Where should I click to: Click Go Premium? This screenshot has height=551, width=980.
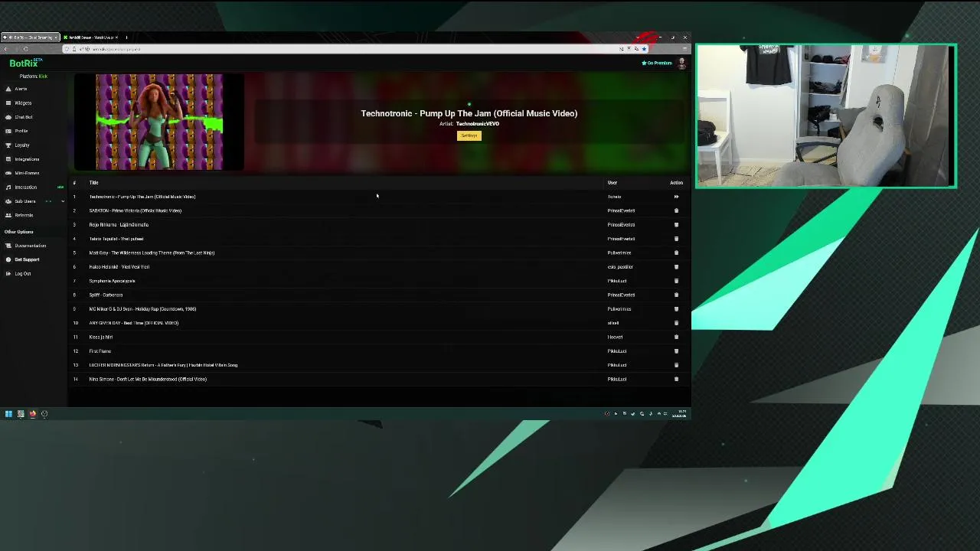click(x=657, y=63)
